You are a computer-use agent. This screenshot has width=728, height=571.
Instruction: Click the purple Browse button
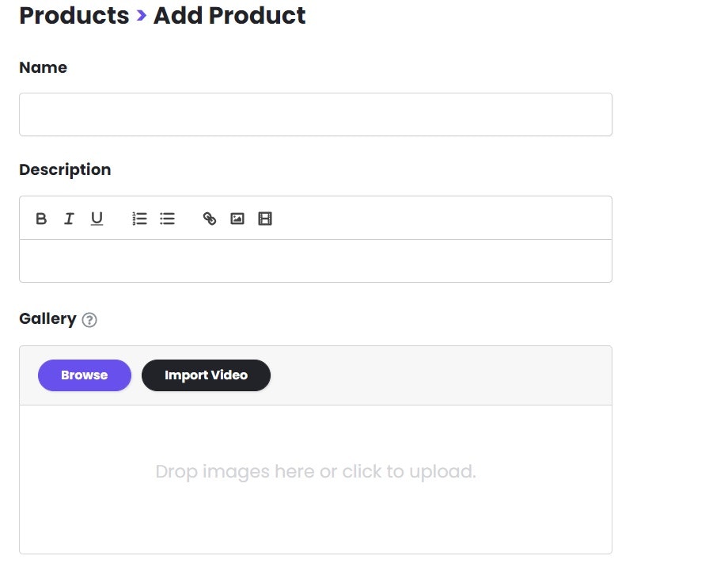(84, 375)
